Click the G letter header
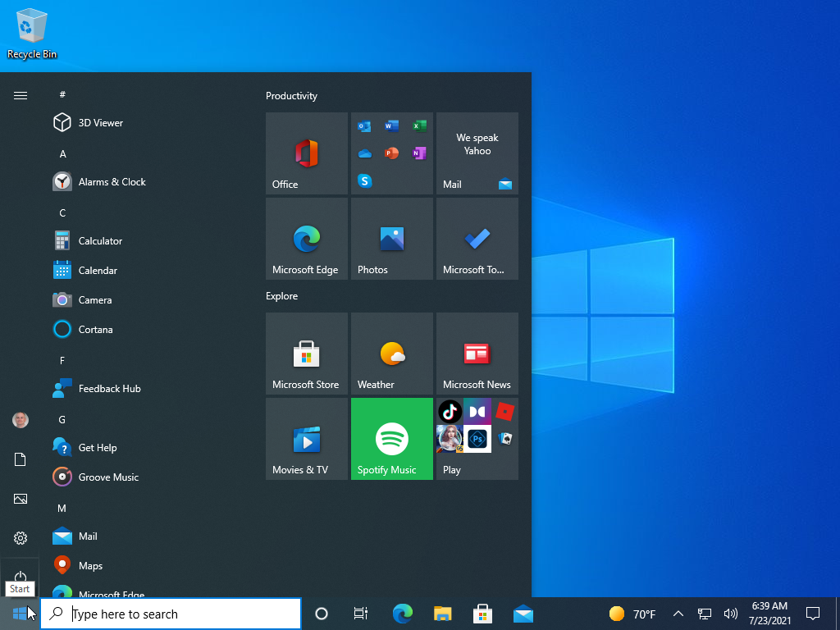The image size is (840, 630). pyautogui.click(x=62, y=420)
